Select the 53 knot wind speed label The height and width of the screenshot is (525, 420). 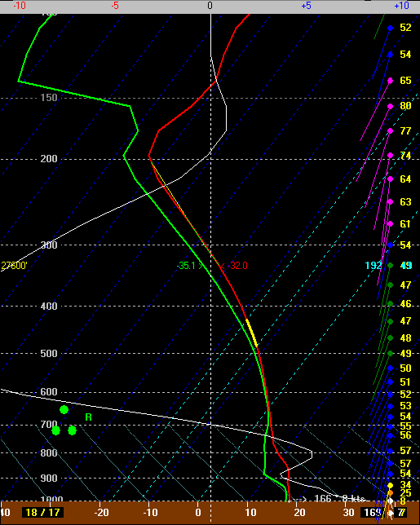coord(405,406)
